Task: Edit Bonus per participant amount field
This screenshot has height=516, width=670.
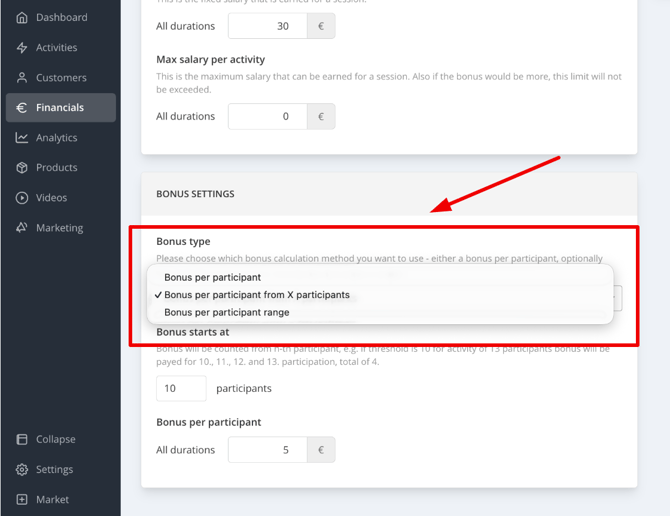Action: coord(267,450)
